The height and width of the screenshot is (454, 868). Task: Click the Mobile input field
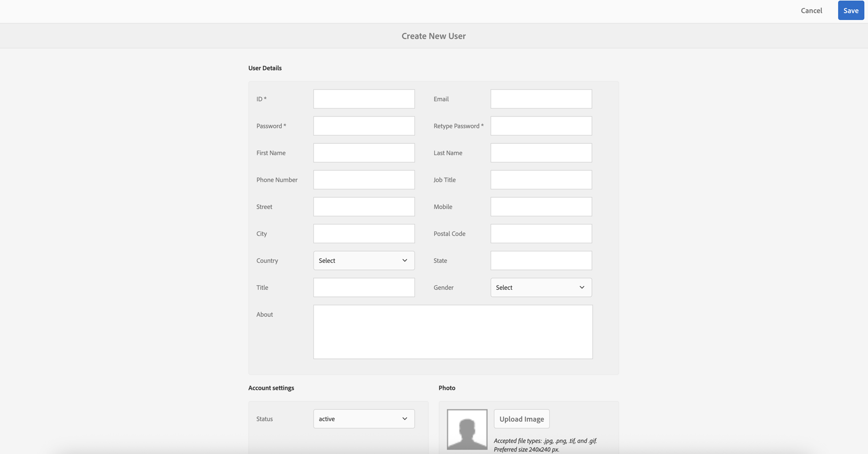pos(541,206)
